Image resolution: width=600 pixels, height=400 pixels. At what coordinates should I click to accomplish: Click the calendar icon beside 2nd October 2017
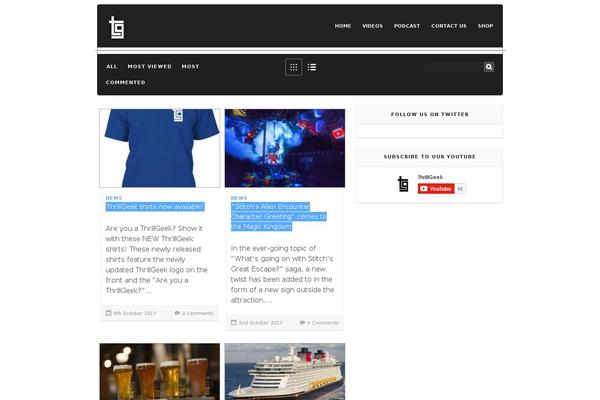tap(233, 322)
